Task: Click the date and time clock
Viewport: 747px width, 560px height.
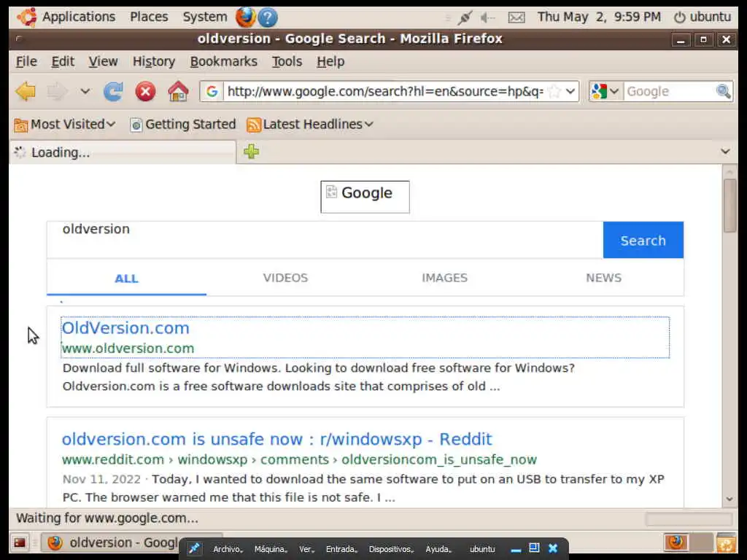Action: (x=599, y=17)
